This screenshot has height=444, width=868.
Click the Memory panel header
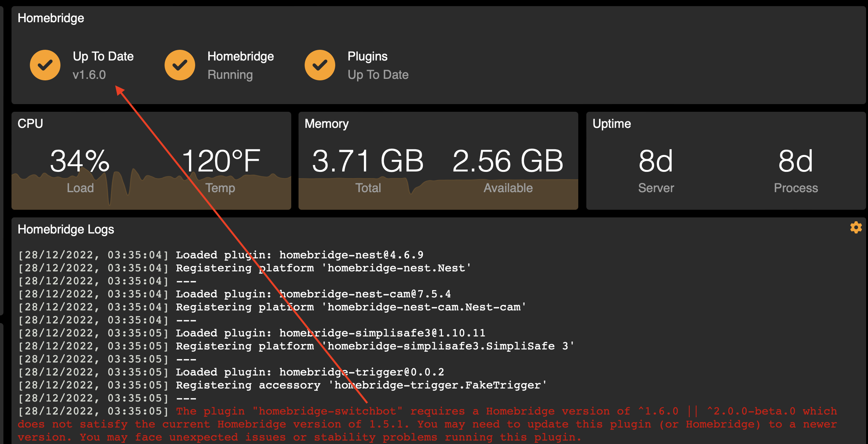tap(327, 123)
